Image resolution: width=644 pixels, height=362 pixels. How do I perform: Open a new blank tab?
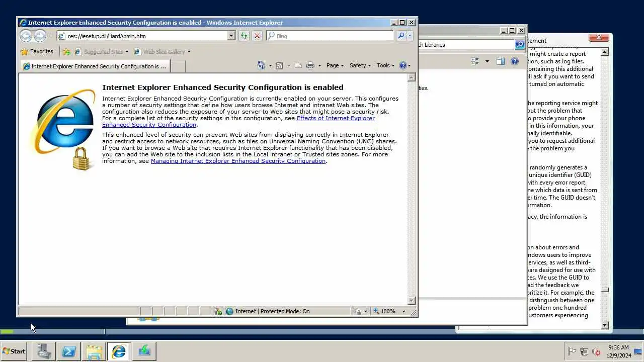(179, 66)
